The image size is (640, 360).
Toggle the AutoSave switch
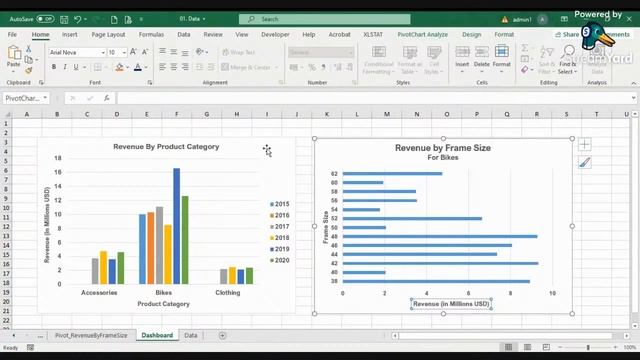tap(45, 19)
